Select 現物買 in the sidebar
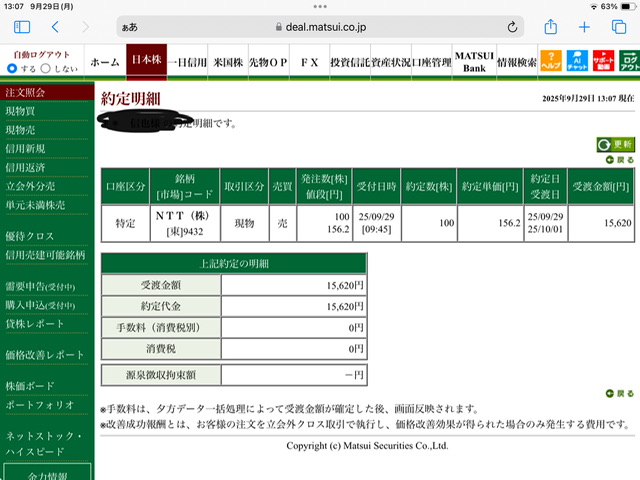Image resolution: width=640 pixels, height=480 pixels. click(x=20, y=111)
